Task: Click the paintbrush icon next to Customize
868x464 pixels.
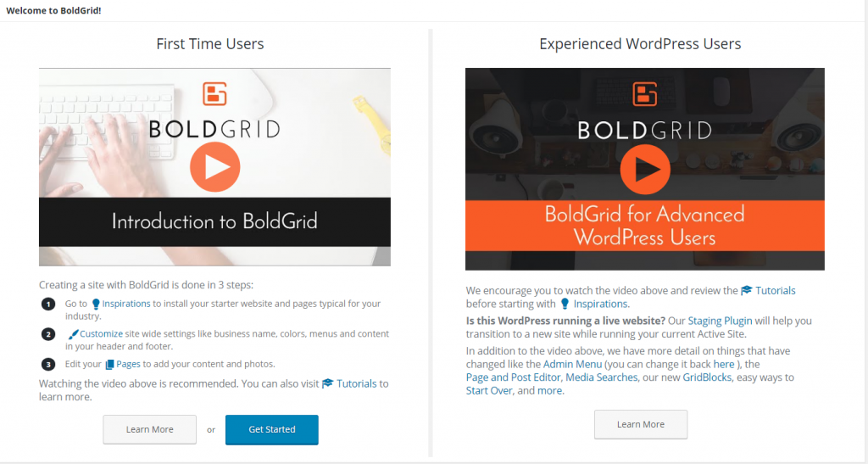Action: 73,334
